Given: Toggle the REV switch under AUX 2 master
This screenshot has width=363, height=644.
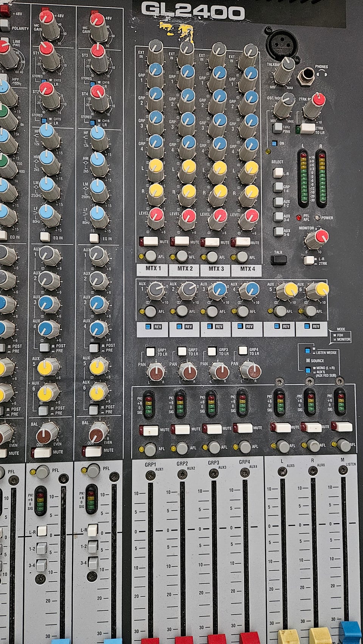Looking at the screenshot, I should (180, 326).
